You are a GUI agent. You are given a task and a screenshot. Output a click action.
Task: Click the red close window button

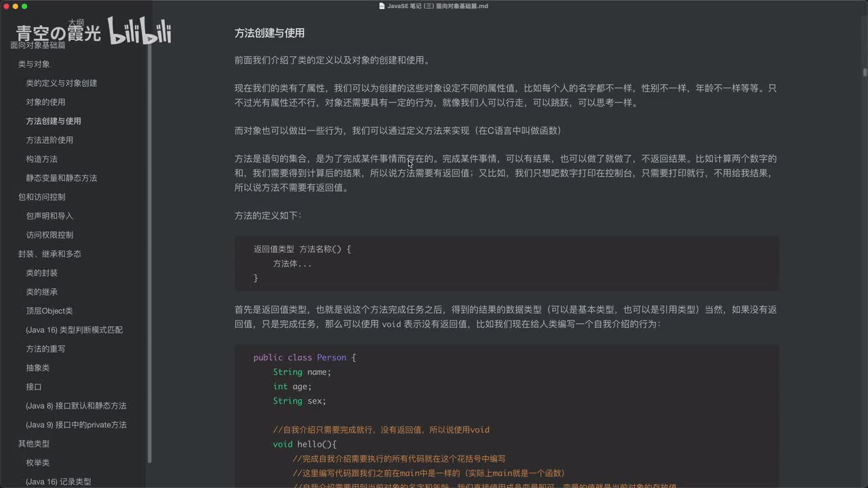pyautogui.click(x=6, y=6)
